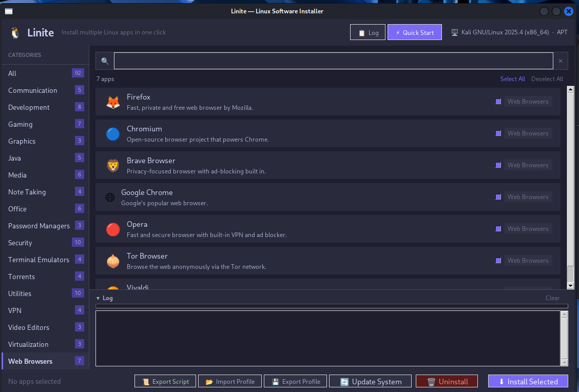This screenshot has width=579, height=392.
Task: Open the Log button in header
Action: pyautogui.click(x=368, y=32)
